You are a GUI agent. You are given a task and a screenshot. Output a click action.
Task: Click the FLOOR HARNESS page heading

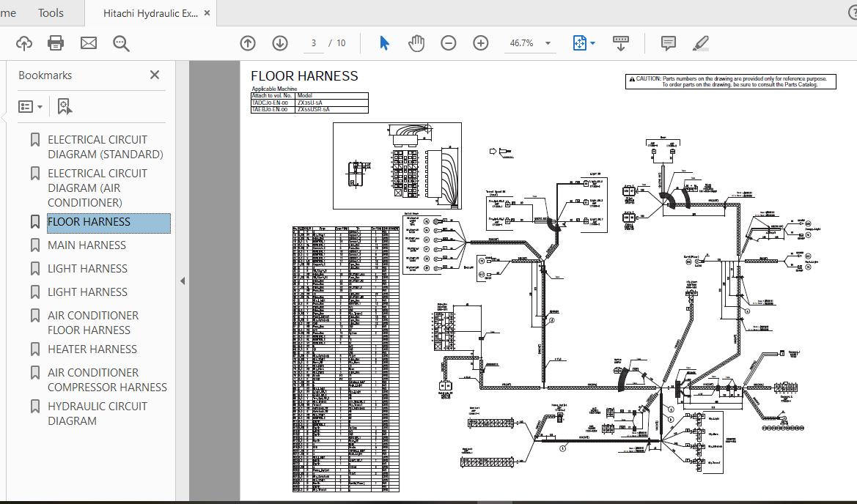click(304, 76)
